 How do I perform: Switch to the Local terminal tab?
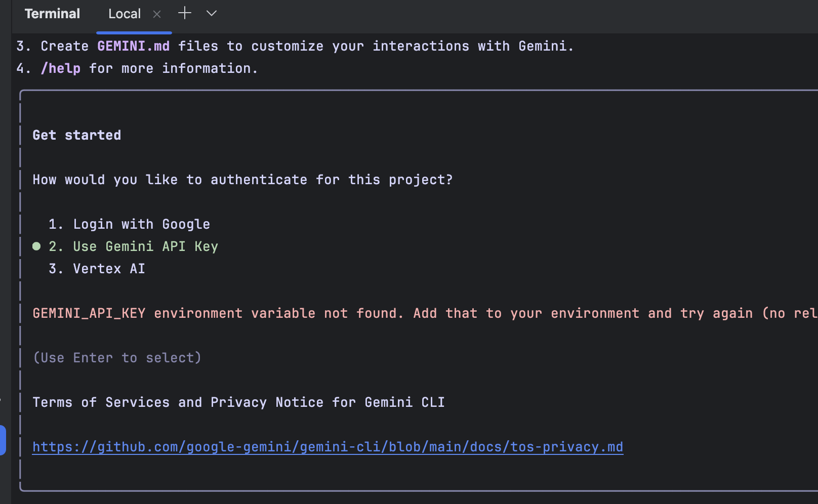125,14
